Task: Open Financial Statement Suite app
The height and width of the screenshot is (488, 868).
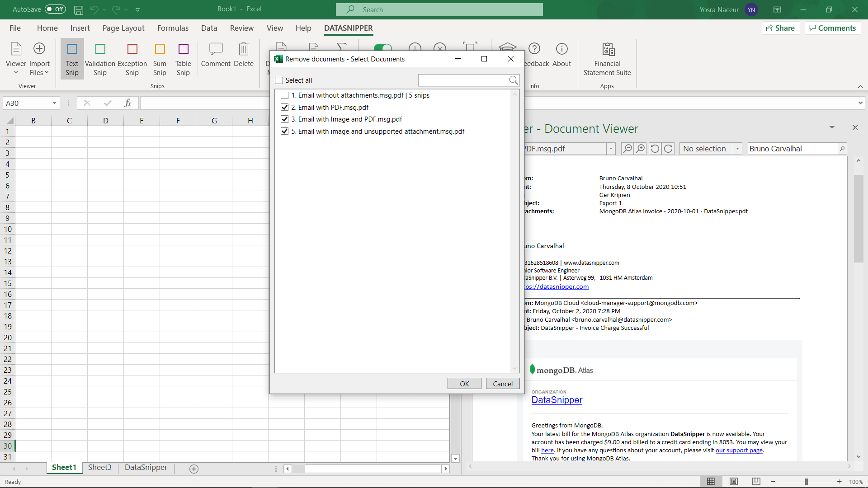Action: coord(607,59)
